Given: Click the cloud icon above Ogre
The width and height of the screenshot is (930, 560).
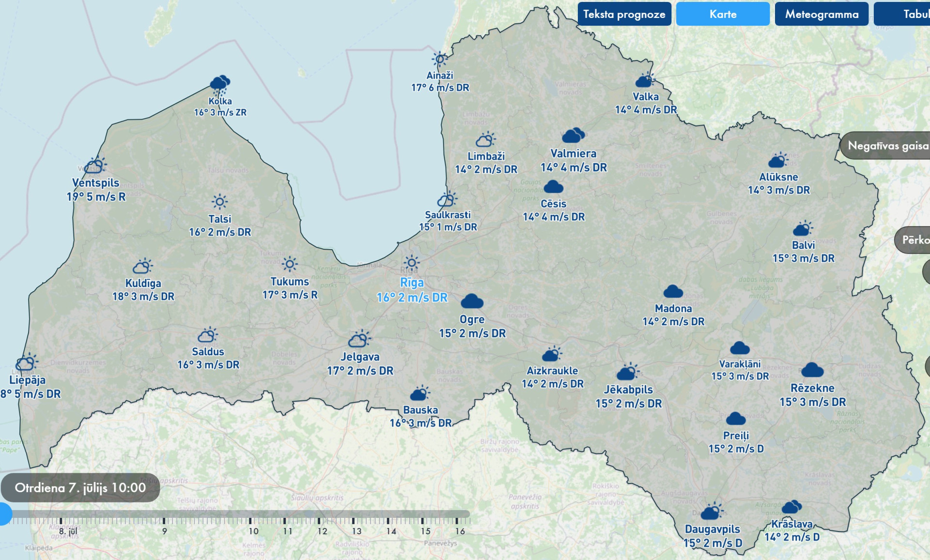Looking at the screenshot, I should [x=472, y=301].
